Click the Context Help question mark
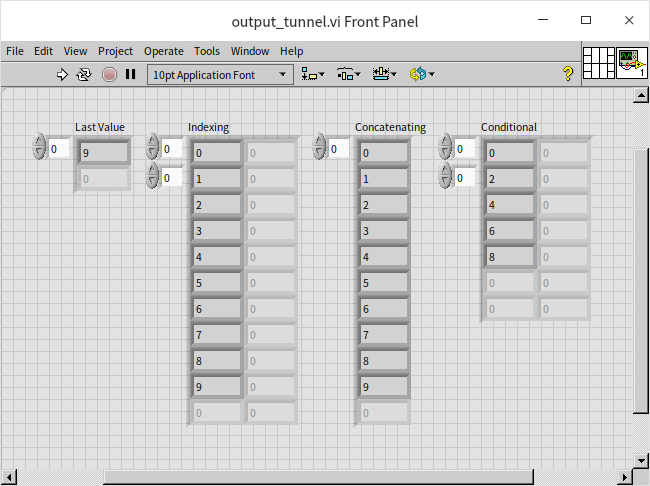This screenshot has height=486, width=650. coord(568,74)
